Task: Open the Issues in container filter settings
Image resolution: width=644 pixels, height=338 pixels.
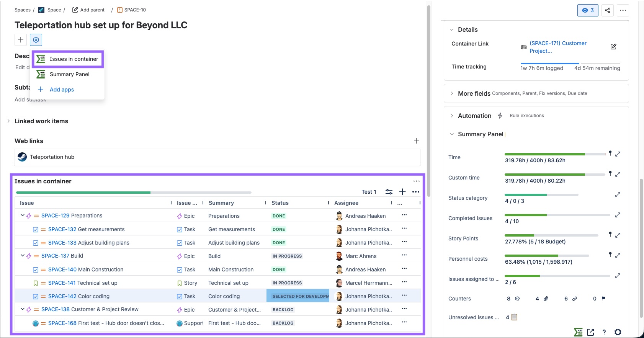Action: click(x=389, y=192)
